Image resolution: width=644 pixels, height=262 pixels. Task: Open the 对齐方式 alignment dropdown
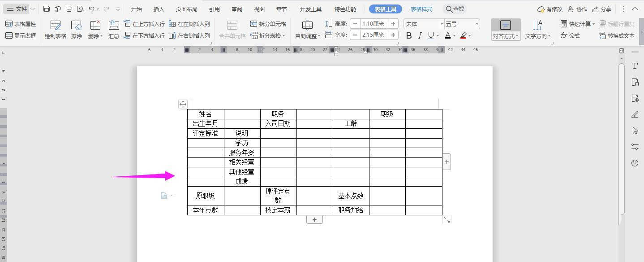tap(505, 35)
